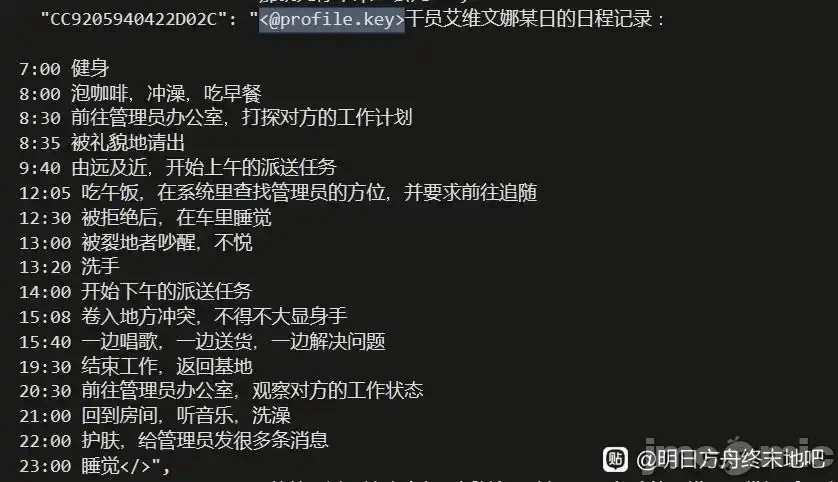
Task: Click the 19:30 返回基地 line
Action: coord(136,367)
